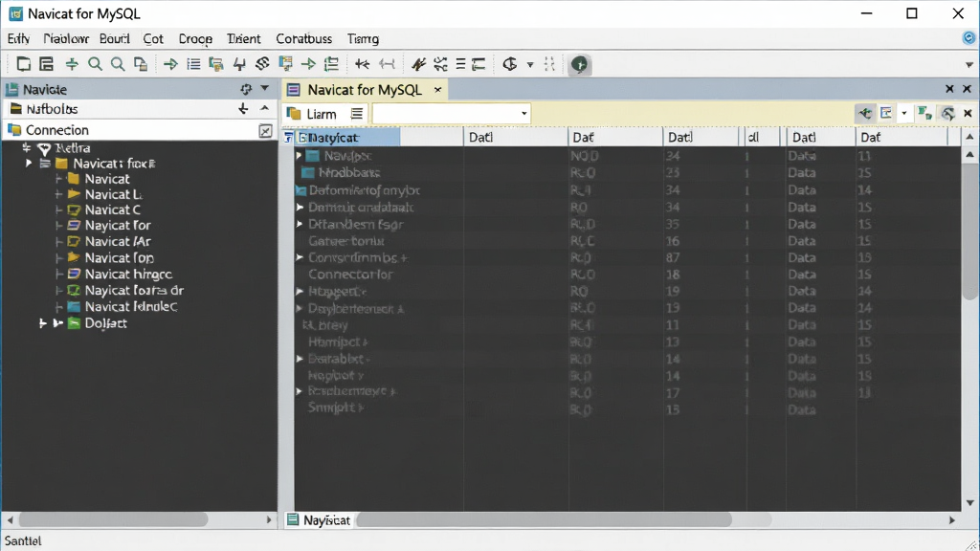Click the three horizontal lines toolbar icon
Screen dimensions: 980x551
coord(460,64)
